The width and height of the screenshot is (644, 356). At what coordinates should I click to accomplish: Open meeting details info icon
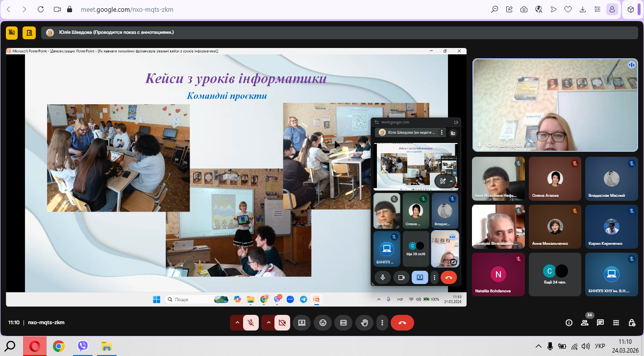tap(569, 323)
